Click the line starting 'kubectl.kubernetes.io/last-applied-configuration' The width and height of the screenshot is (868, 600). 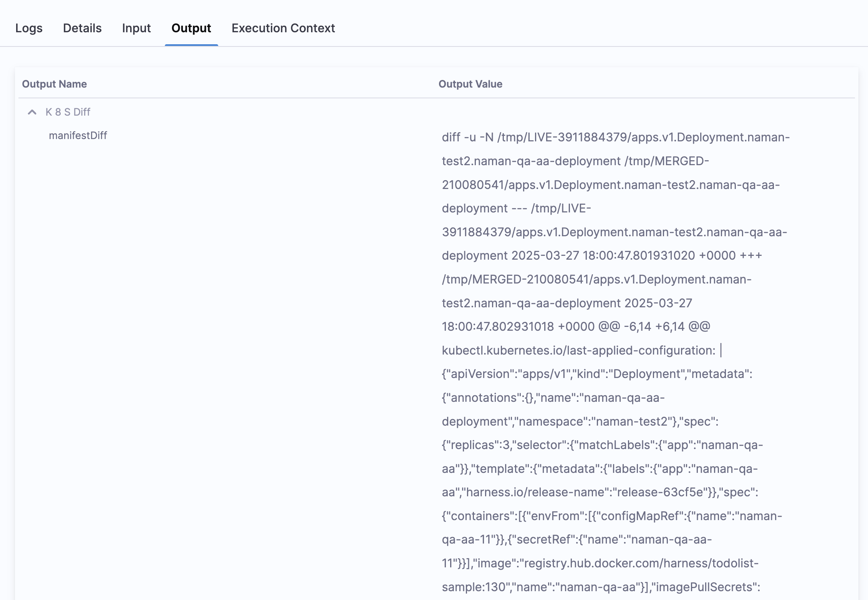[x=578, y=350]
